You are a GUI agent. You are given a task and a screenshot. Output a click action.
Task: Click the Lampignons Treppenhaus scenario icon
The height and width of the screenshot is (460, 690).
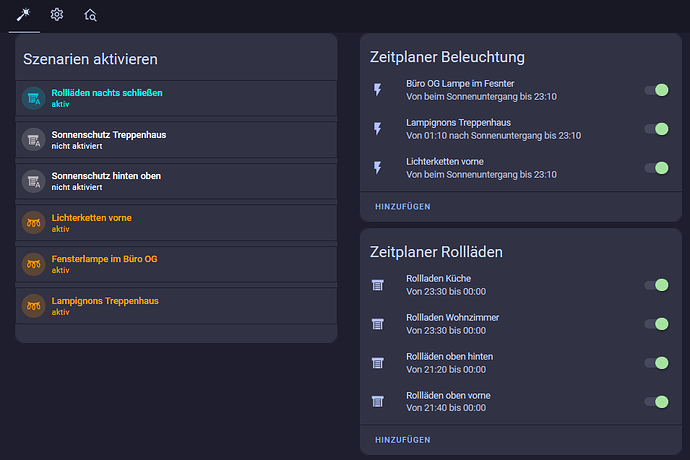33,306
